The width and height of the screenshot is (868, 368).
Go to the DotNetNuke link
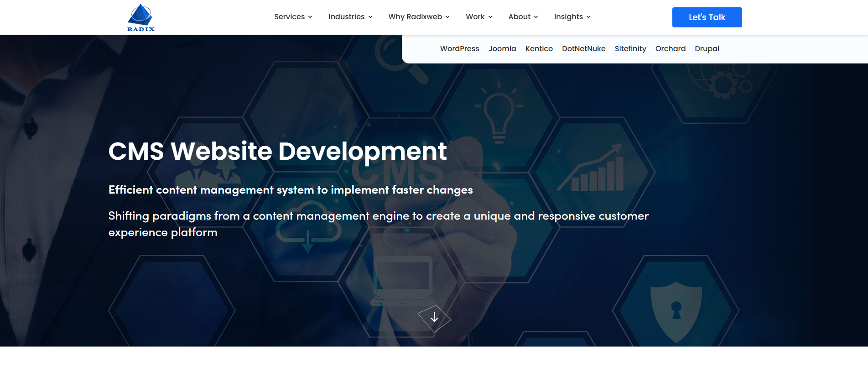pos(583,48)
